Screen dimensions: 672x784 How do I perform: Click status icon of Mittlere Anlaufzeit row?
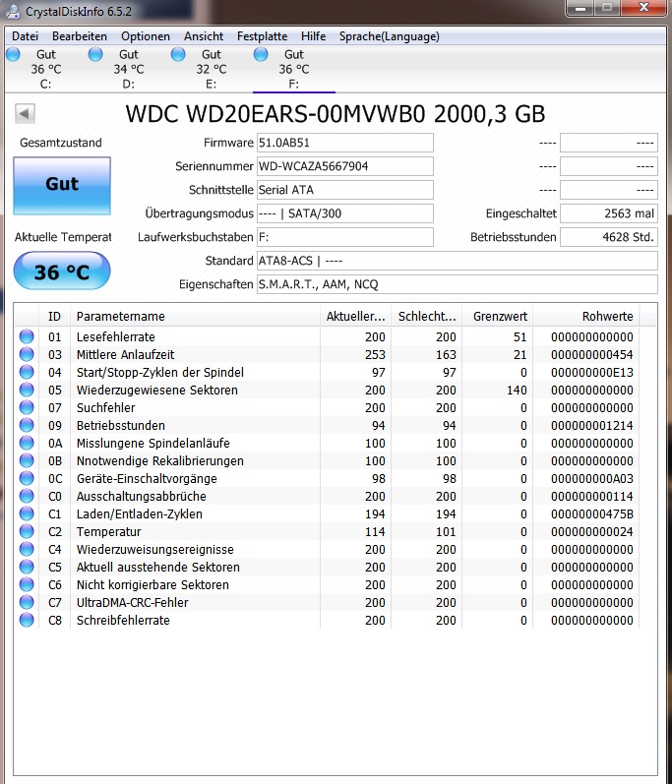pyautogui.click(x=27, y=354)
